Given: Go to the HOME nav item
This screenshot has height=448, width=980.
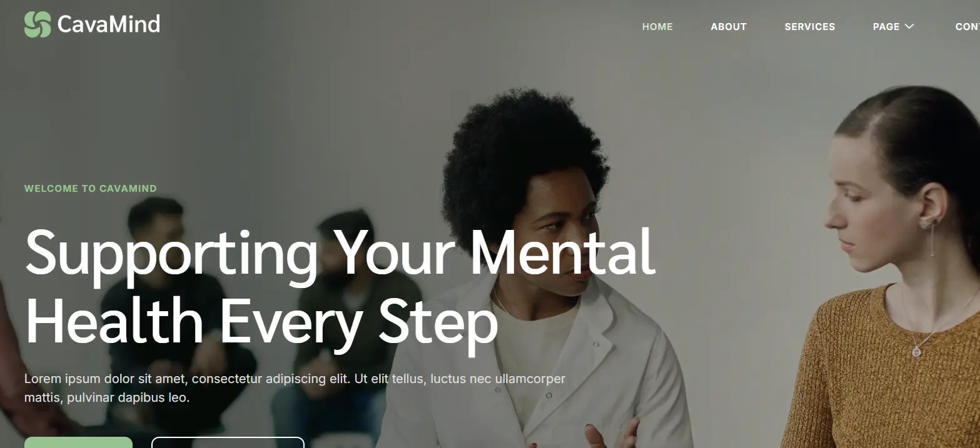Looking at the screenshot, I should (657, 27).
